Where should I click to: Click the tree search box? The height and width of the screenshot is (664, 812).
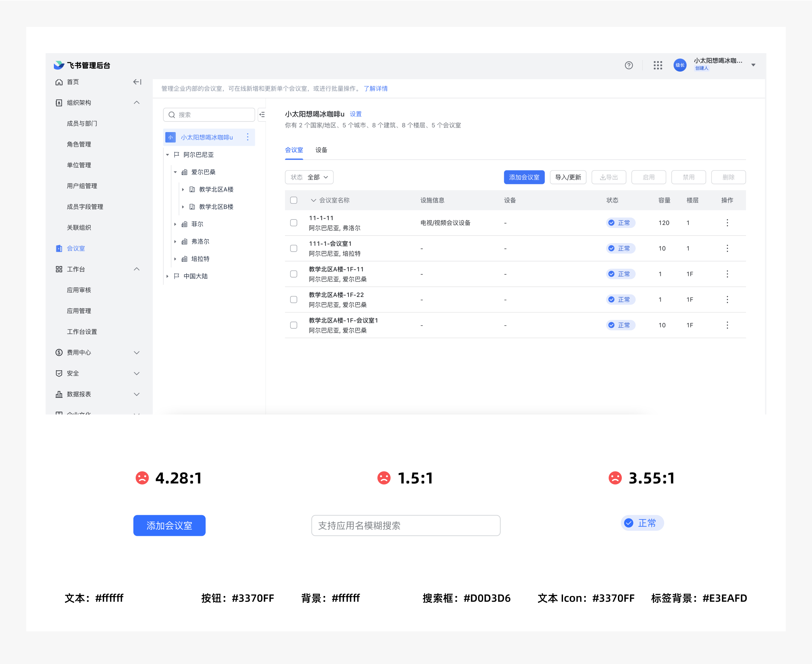[209, 115]
